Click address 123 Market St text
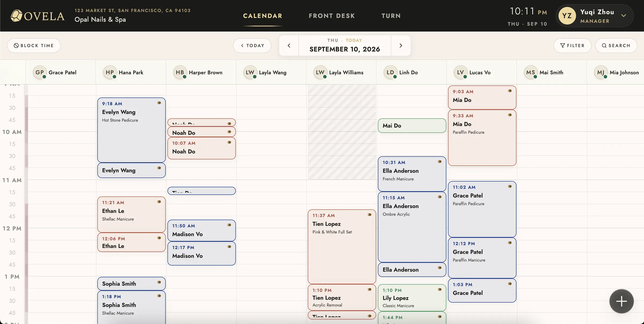 [133, 10]
